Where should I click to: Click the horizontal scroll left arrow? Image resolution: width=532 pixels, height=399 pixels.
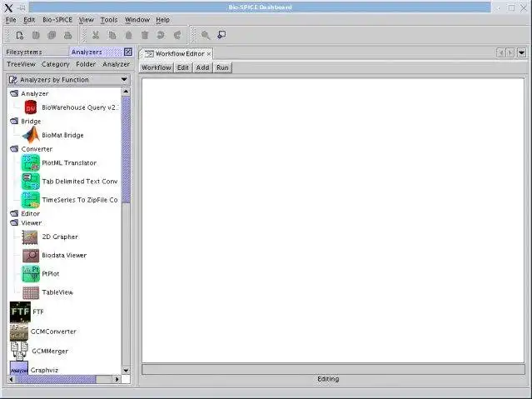pos(11,379)
